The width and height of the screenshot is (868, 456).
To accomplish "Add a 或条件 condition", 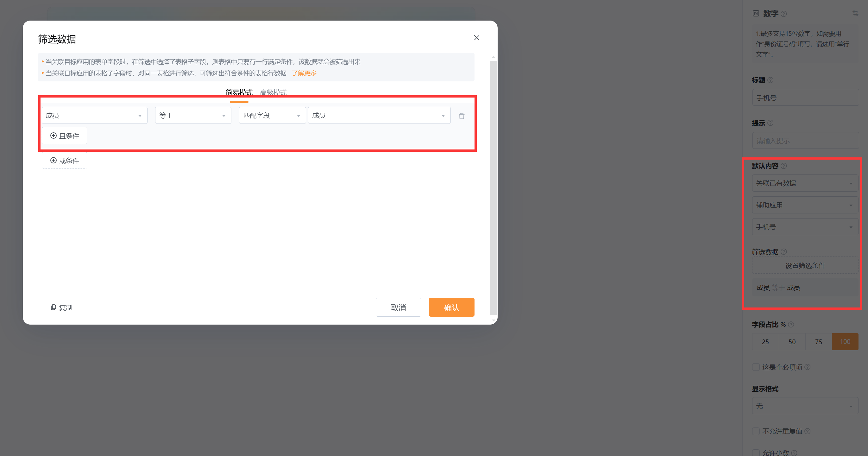I will (64, 161).
